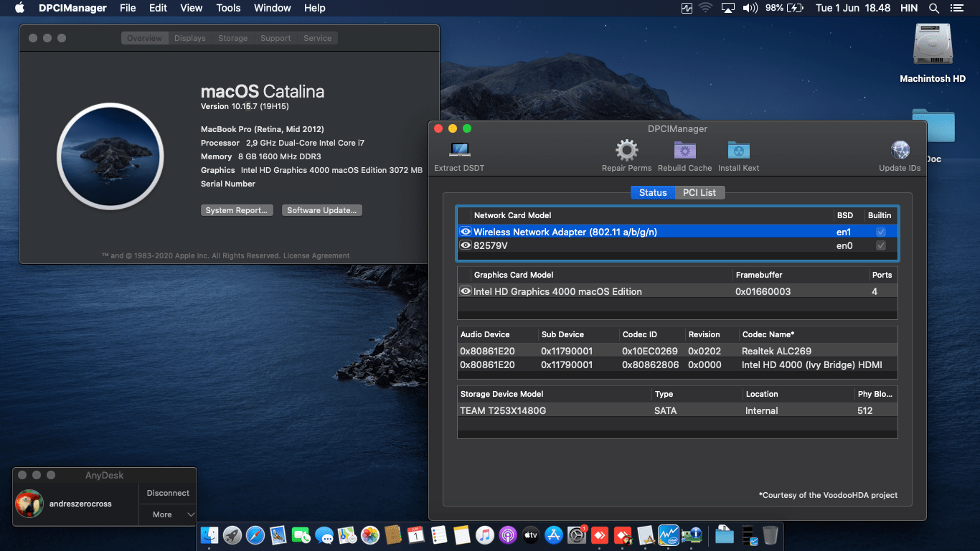Open the volume control in menu bar
980x551 pixels.
coord(750,8)
